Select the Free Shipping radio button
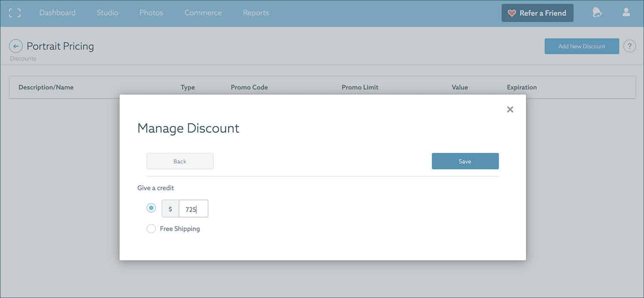The image size is (644, 298). [151, 229]
